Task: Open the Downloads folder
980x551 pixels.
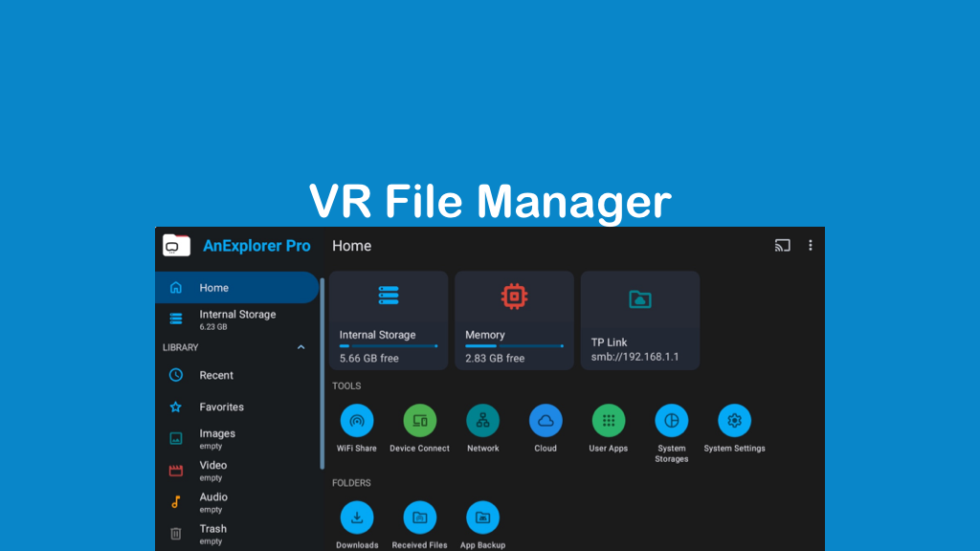Action: point(357,518)
